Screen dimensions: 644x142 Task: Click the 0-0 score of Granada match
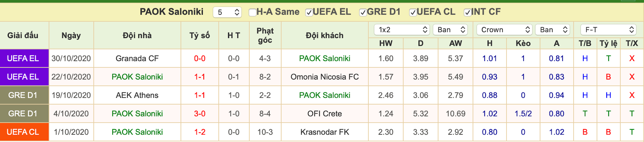[x=200, y=59]
